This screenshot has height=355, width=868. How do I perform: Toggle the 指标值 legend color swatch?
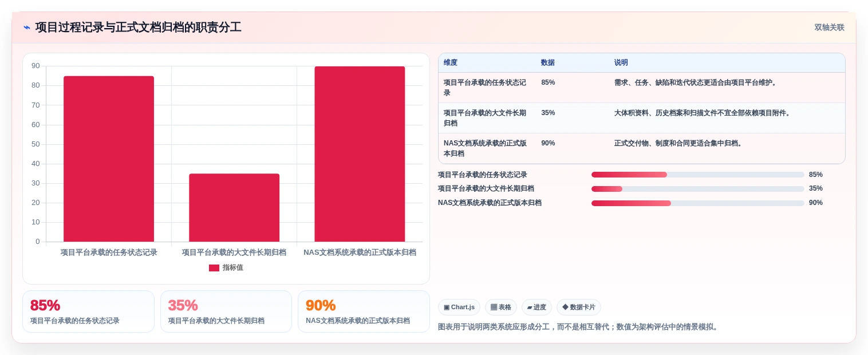point(214,268)
